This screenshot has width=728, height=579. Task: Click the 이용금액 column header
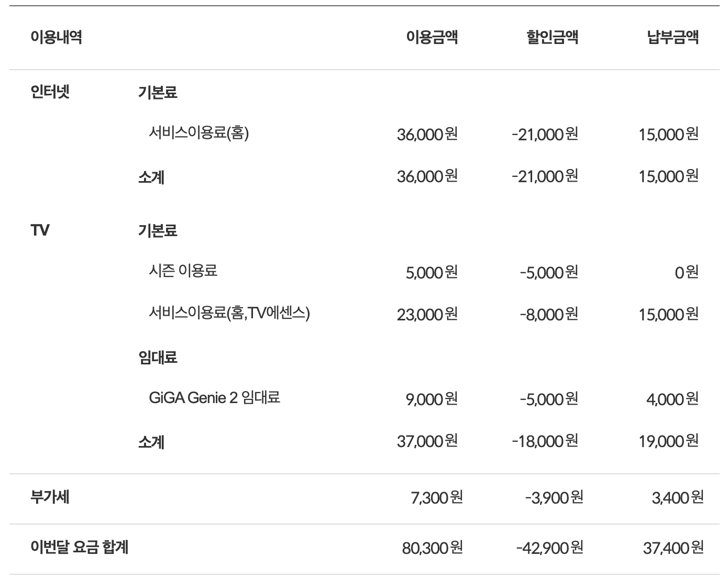[432, 37]
